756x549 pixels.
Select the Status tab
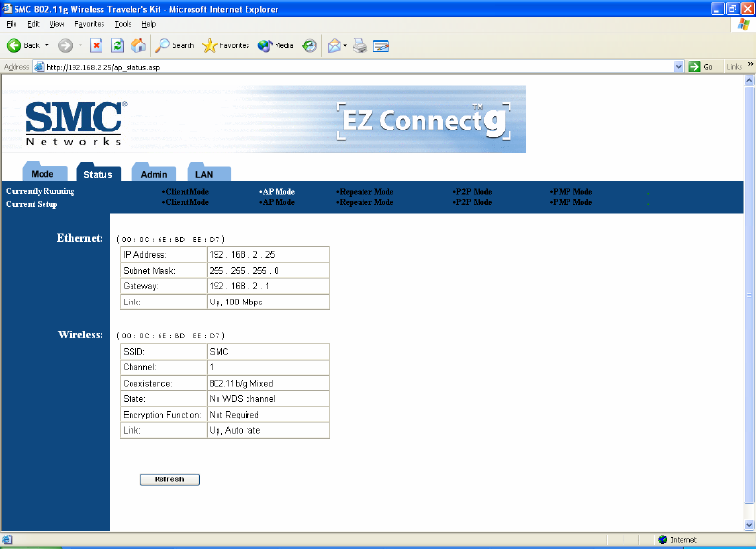tap(99, 173)
